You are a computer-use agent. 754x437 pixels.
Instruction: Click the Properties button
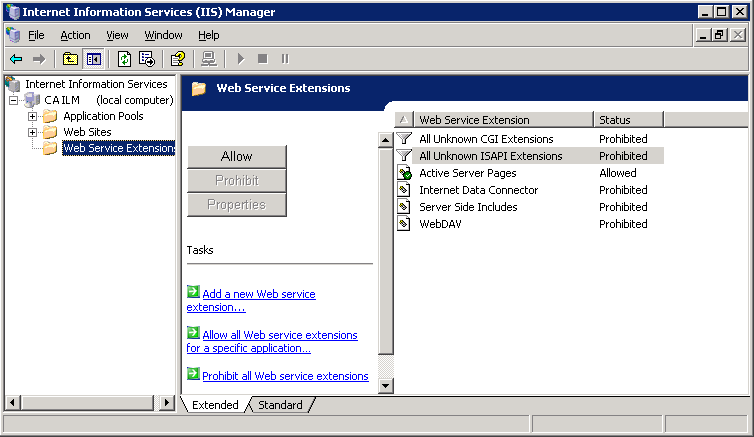pyautogui.click(x=237, y=205)
